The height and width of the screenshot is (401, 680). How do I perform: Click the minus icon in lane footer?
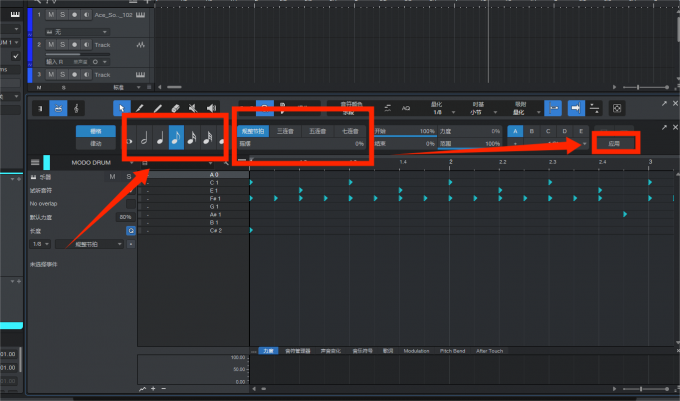(163, 389)
